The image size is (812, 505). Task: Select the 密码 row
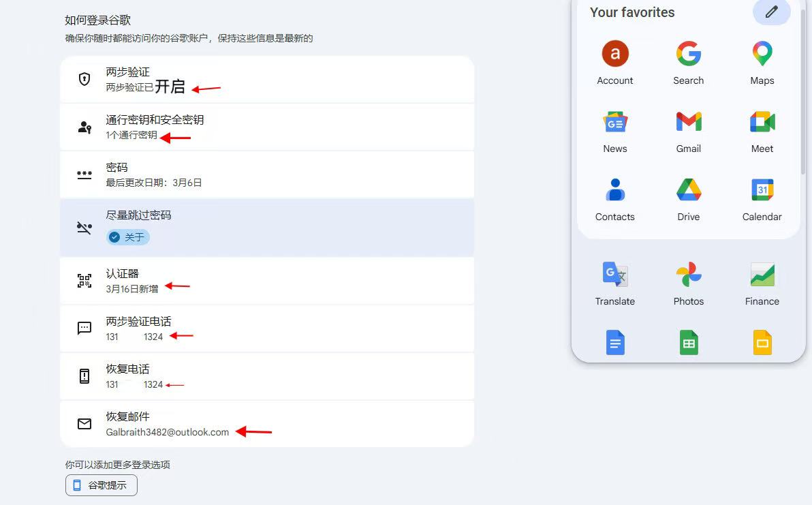[267, 175]
